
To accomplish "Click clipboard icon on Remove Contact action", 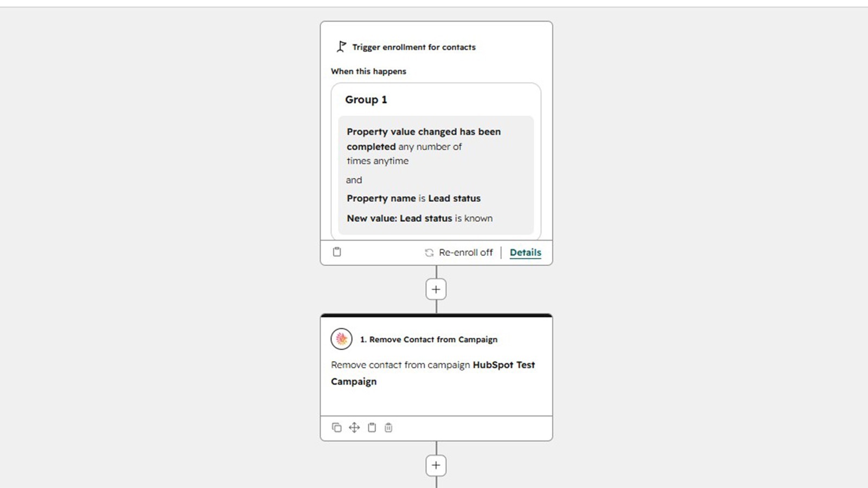I will (x=372, y=427).
